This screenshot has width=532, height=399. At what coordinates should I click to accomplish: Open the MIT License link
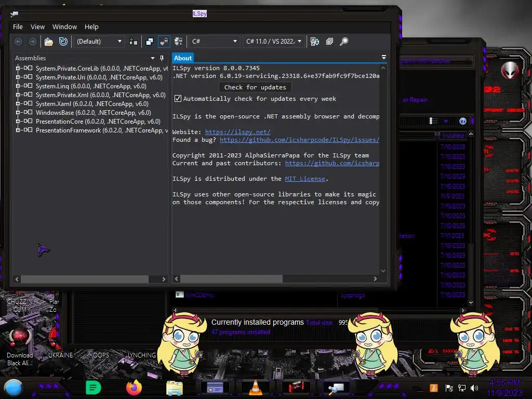[305, 179]
